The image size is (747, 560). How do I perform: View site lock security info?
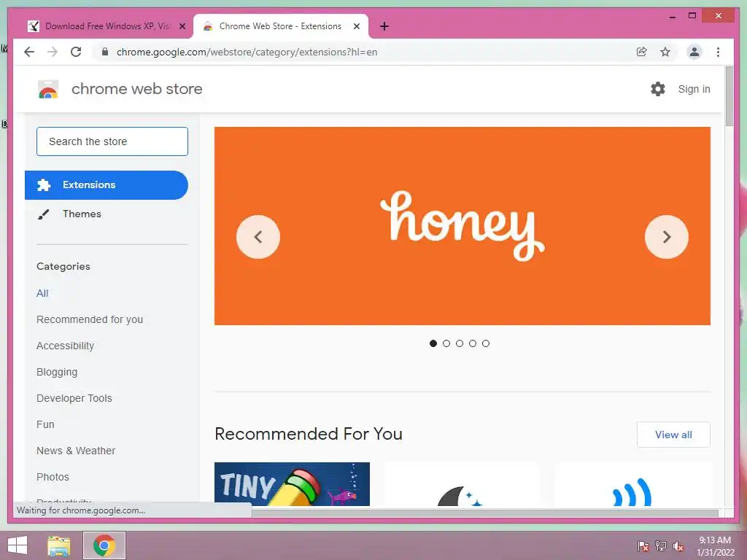(105, 52)
